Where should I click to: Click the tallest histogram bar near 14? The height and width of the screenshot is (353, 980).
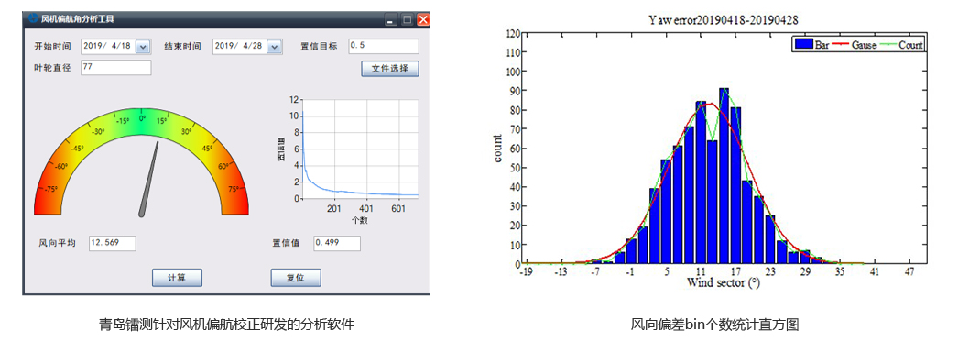[x=724, y=176]
